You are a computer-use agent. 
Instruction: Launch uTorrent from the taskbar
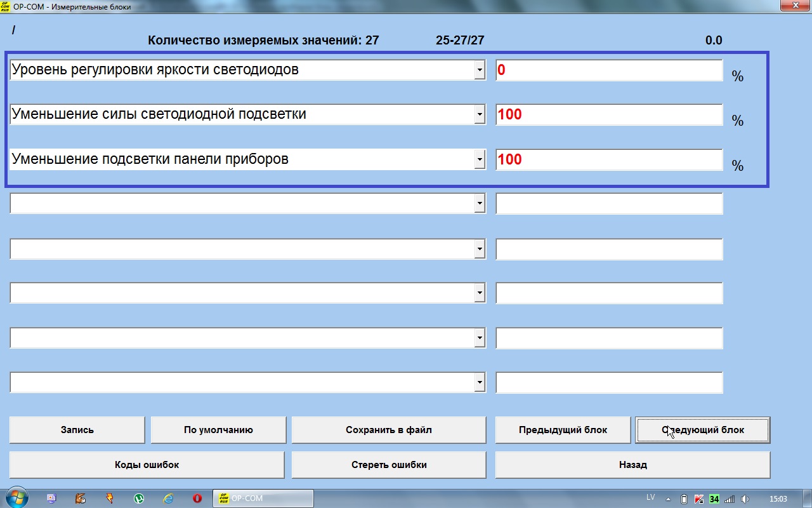click(139, 498)
